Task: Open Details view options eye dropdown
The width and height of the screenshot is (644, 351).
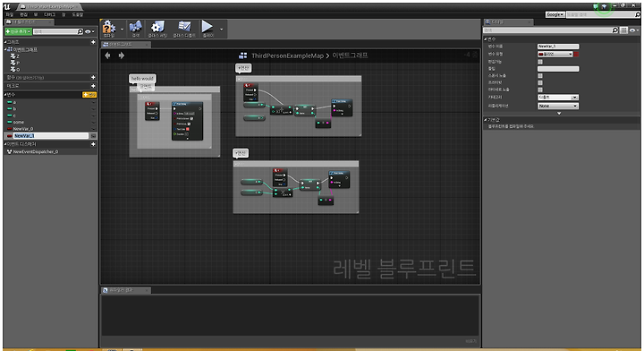Action: (634, 30)
